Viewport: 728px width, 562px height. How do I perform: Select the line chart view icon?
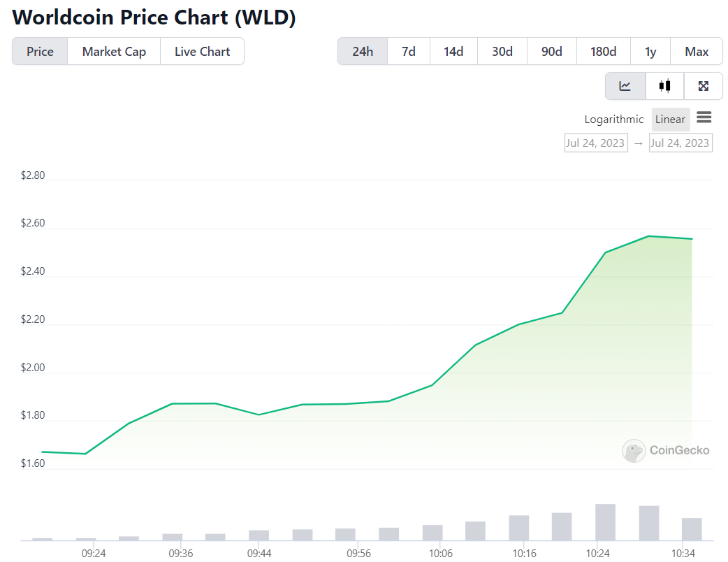pos(625,85)
